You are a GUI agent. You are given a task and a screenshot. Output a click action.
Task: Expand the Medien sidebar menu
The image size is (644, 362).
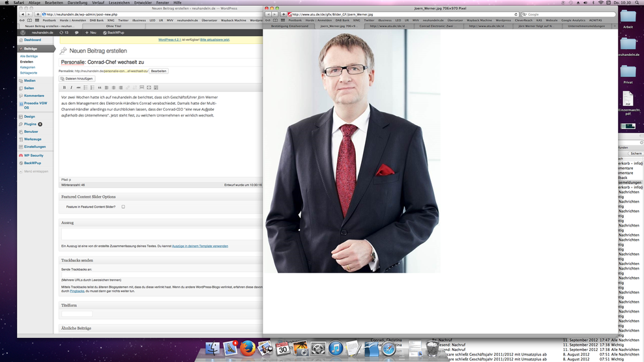tap(29, 81)
